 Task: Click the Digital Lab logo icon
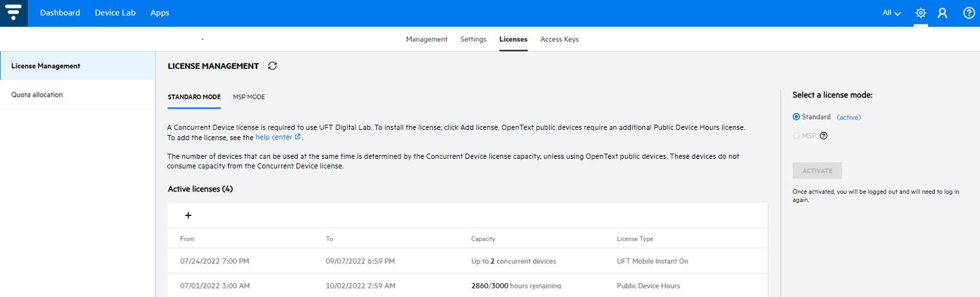(14, 13)
